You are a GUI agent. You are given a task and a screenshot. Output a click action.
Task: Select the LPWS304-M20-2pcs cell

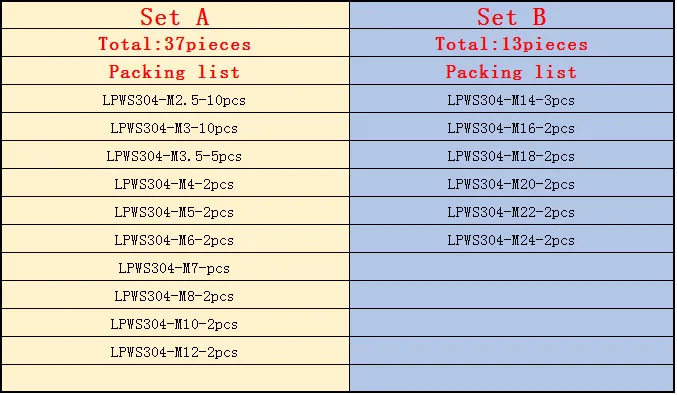(512, 183)
